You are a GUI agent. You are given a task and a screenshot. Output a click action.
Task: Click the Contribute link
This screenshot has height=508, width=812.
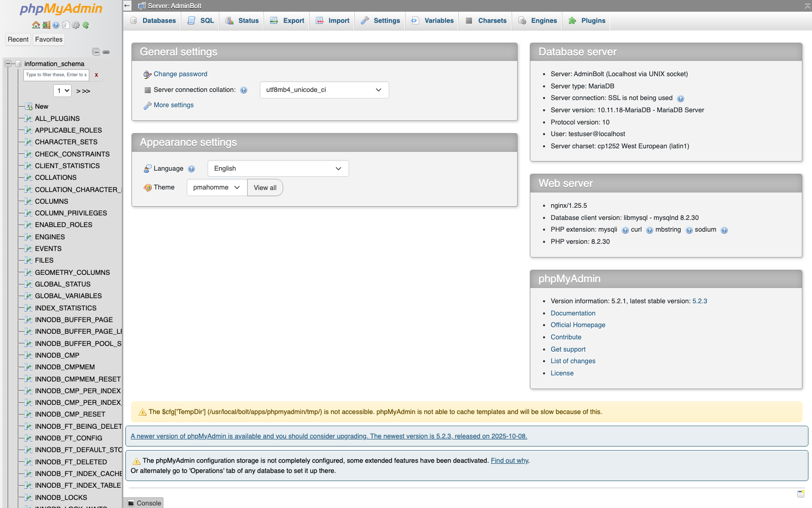click(x=566, y=337)
